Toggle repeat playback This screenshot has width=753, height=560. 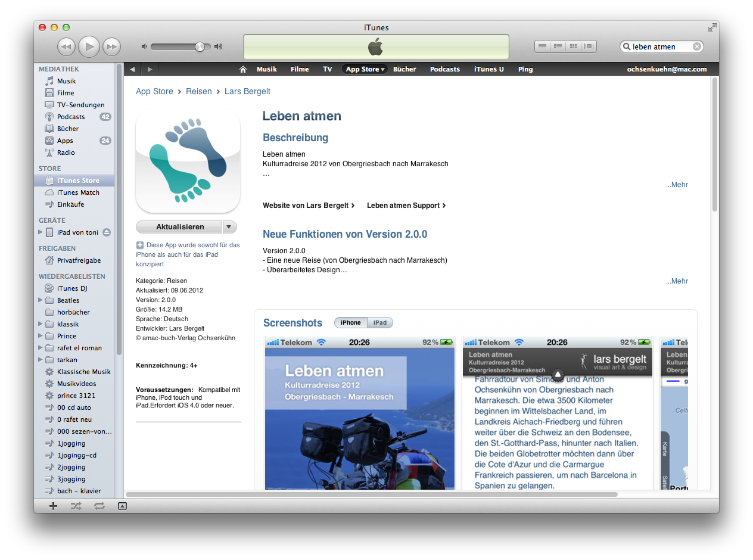[99, 506]
